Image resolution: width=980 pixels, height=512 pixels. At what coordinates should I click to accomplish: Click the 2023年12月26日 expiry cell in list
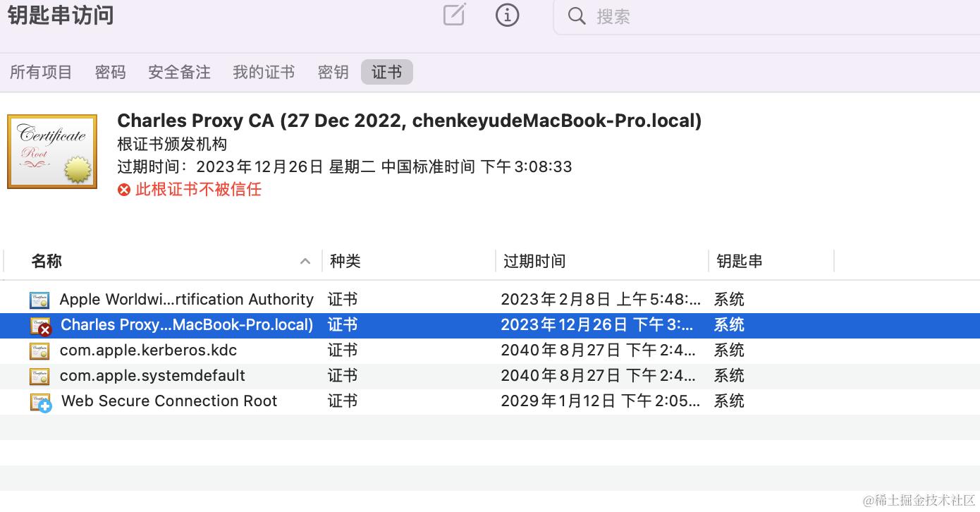tap(597, 324)
